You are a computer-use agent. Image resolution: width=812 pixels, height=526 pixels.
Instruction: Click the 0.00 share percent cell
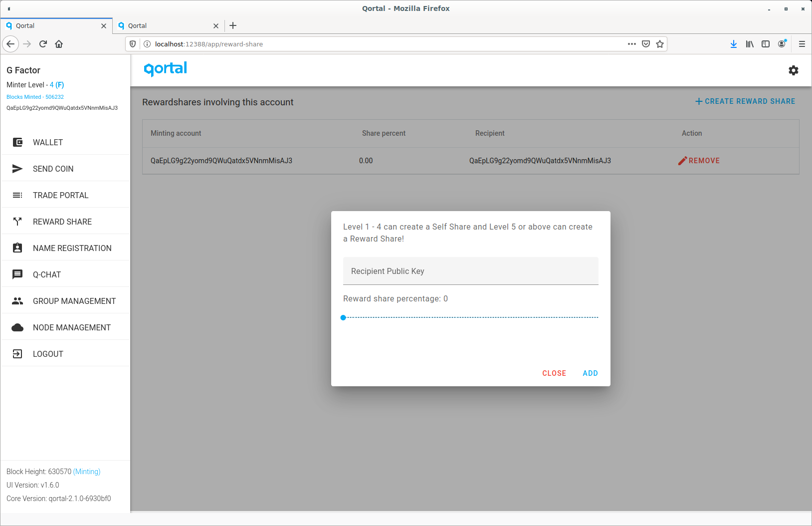366,161
